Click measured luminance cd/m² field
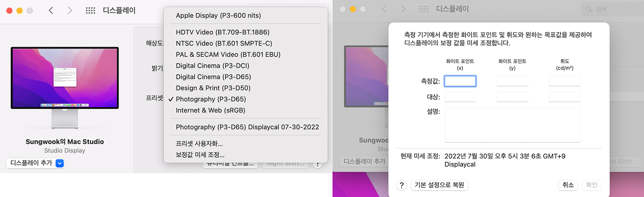This screenshot has height=197, width=644. point(565,81)
